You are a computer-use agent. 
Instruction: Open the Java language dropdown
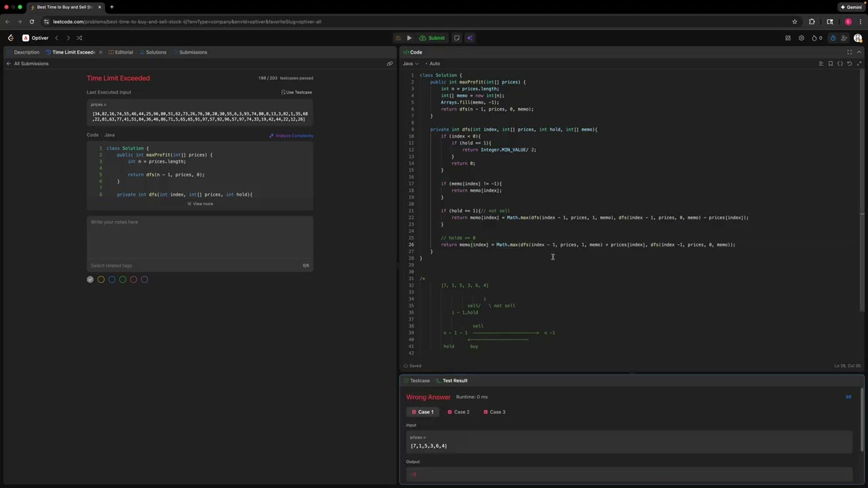(x=411, y=64)
